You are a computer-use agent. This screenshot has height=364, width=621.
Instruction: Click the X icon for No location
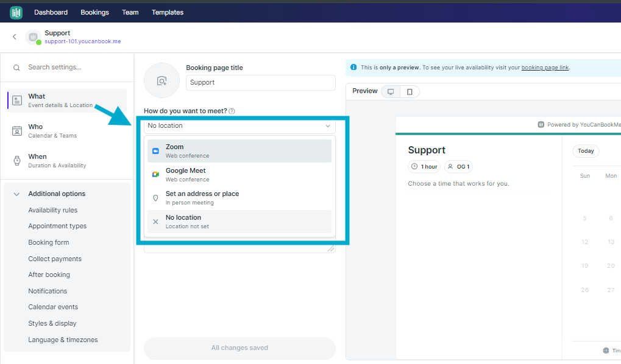coord(155,222)
